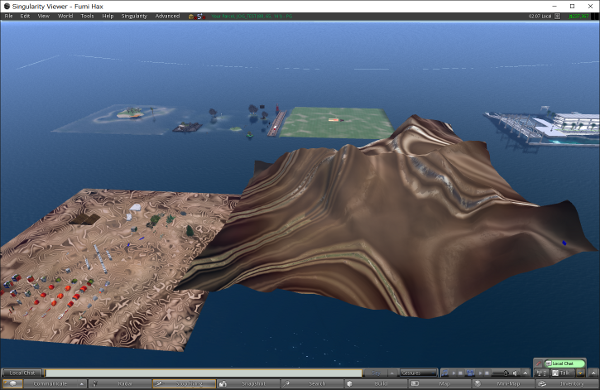The width and height of the screenshot is (600, 390).
Task: Toggle the chat bubble button
Action: tap(13, 383)
